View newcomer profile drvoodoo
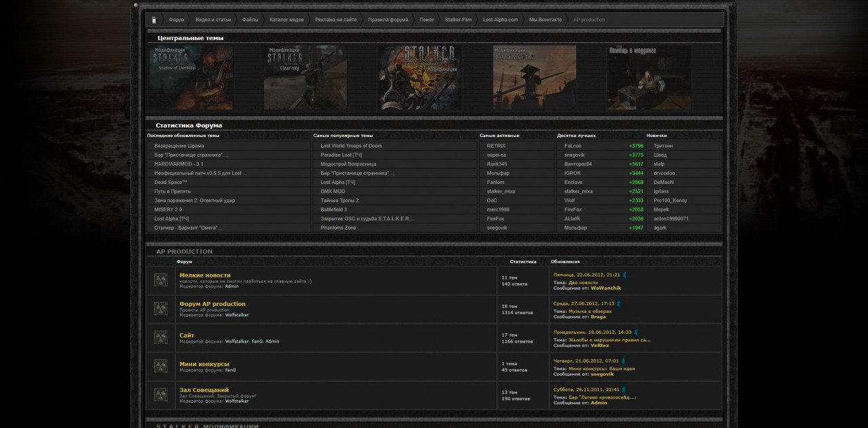Image resolution: width=868 pixels, height=428 pixels. tap(664, 173)
